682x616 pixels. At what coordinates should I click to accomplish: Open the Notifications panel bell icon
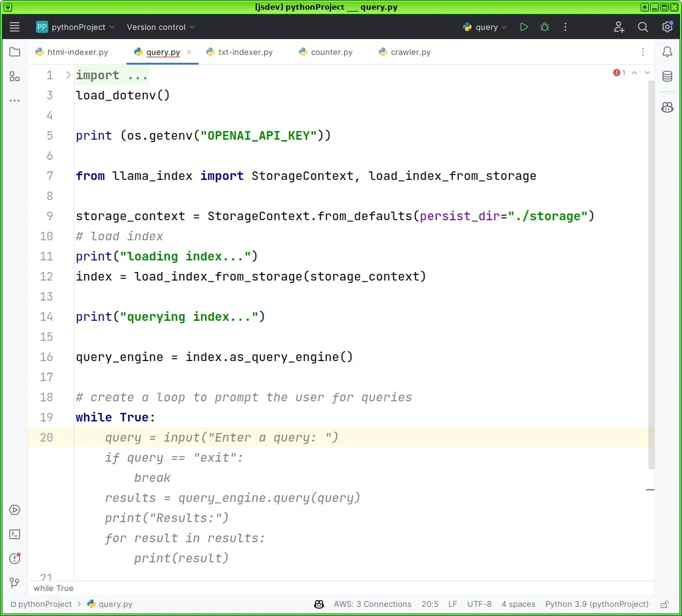667,52
